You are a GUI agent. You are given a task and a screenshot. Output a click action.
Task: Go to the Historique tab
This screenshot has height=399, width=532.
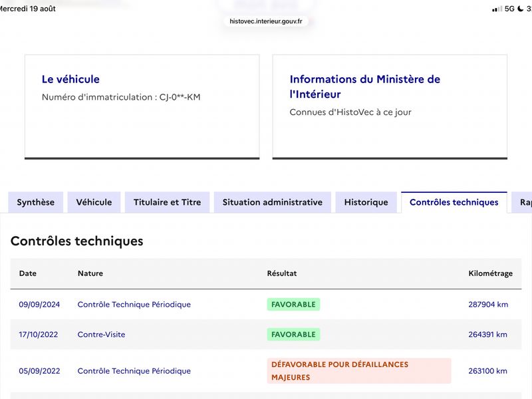pyautogui.click(x=366, y=202)
